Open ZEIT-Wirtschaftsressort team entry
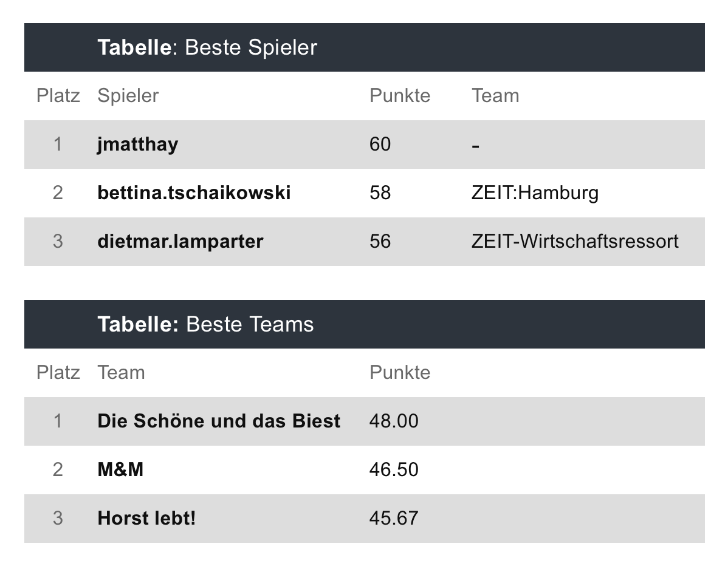Image resolution: width=728 pixels, height=572 pixels. (574, 242)
